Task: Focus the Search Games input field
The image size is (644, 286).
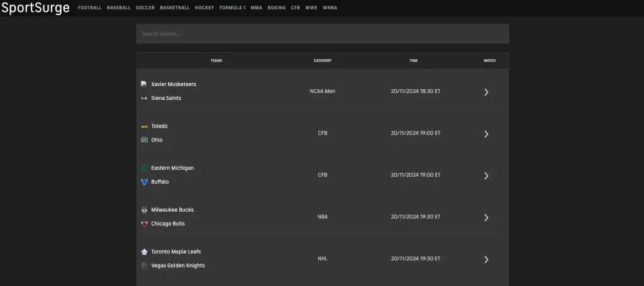Action: tap(323, 34)
